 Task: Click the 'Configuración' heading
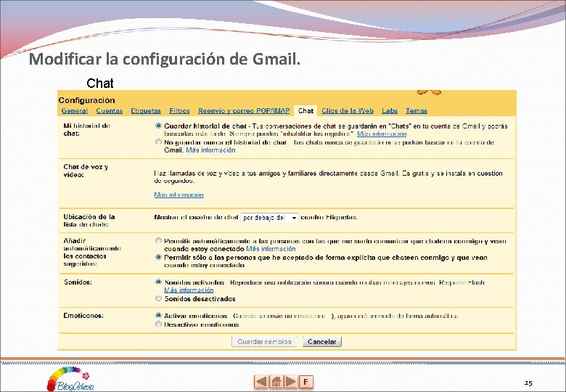(86, 100)
